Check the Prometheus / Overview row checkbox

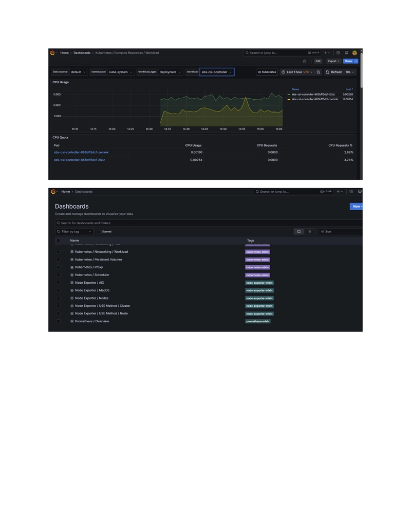(x=59, y=321)
